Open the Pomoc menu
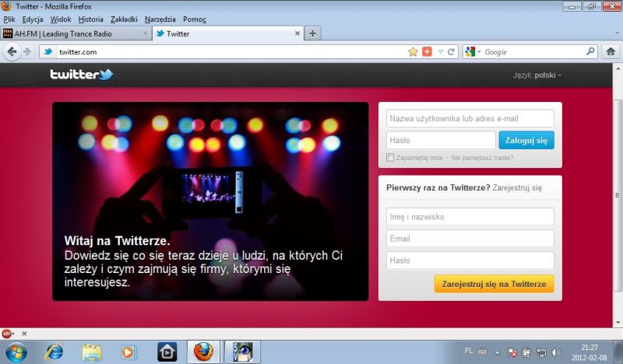 (194, 19)
